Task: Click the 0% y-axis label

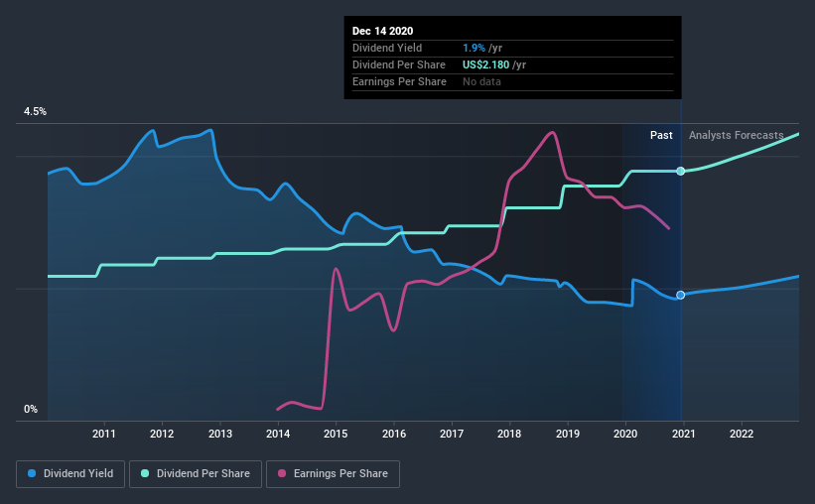Action: click(31, 410)
